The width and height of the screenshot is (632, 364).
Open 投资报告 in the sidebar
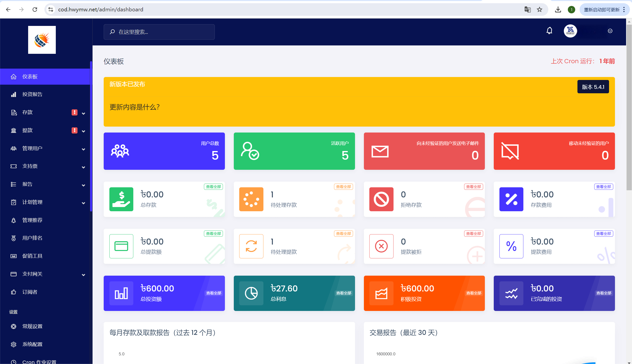[32, 94]
